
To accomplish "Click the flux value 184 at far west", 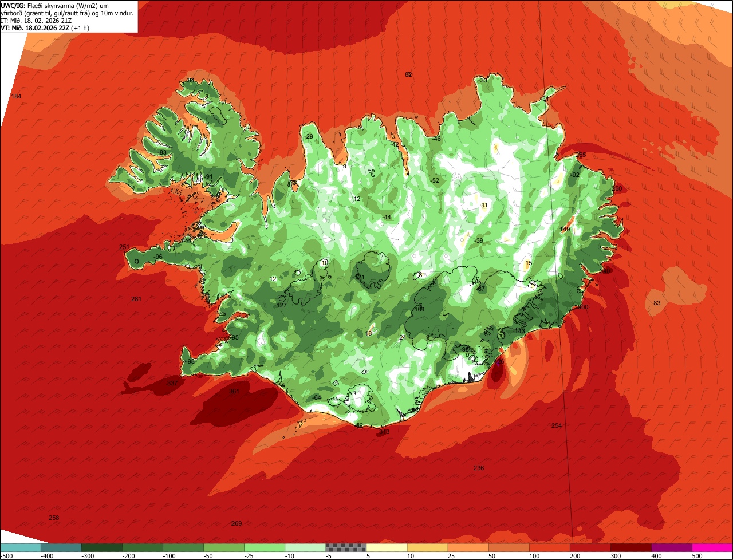I will point(16,96).
